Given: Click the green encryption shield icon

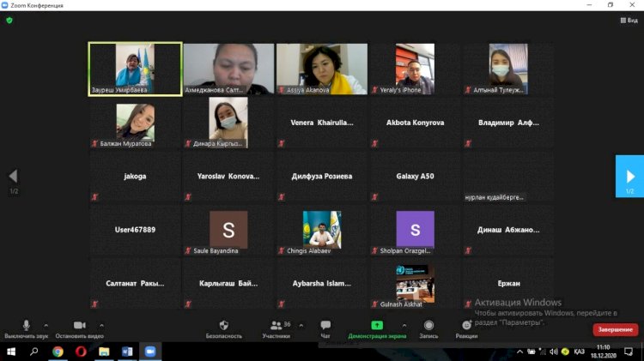Looking at the screenshot, I should tap(9, 20).
